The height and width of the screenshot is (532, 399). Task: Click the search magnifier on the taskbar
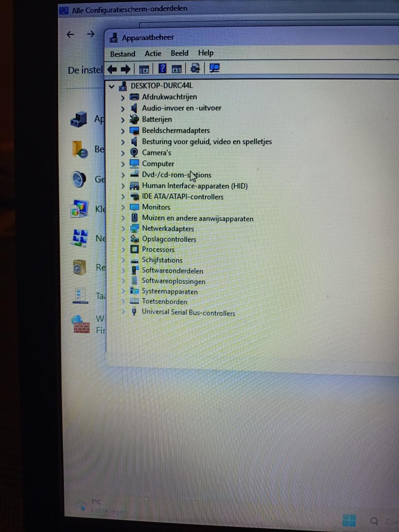coord(374,521)
